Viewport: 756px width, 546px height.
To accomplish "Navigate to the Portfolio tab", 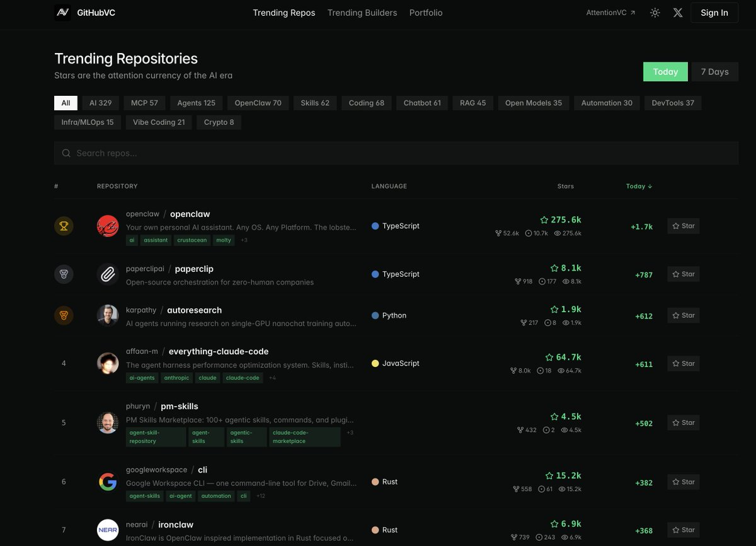I will (426, 13).
